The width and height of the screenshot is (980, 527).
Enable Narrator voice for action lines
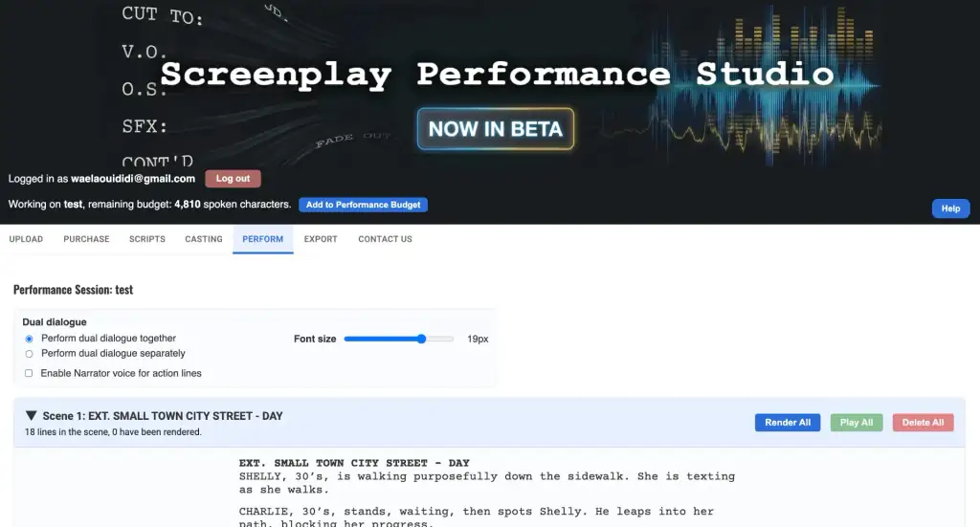tap(29, 373)
